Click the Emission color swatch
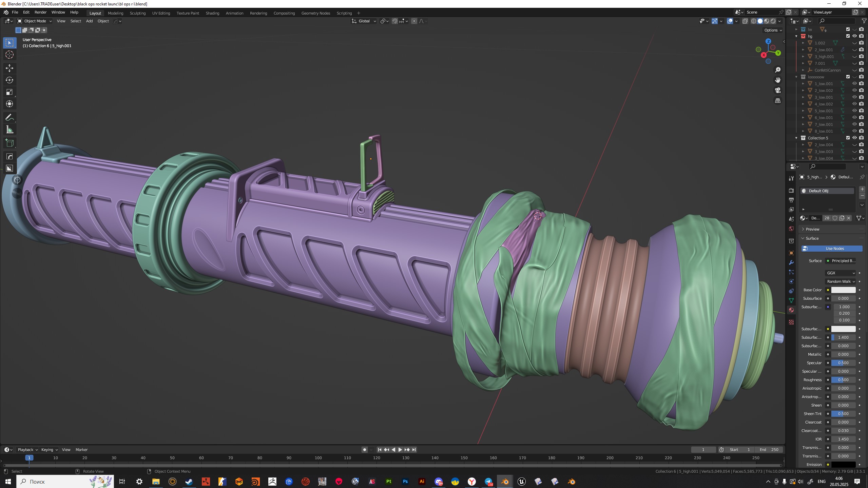 [843, 465]
